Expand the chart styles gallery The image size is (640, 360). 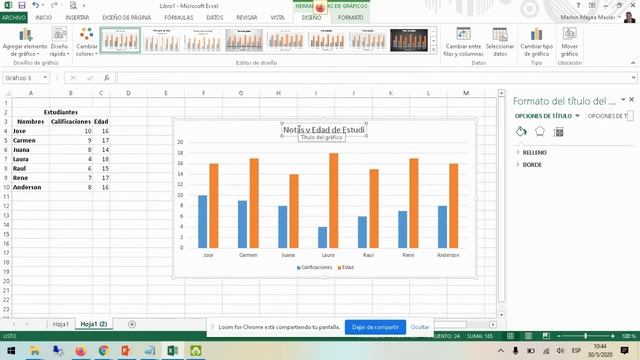pos(433,50)
